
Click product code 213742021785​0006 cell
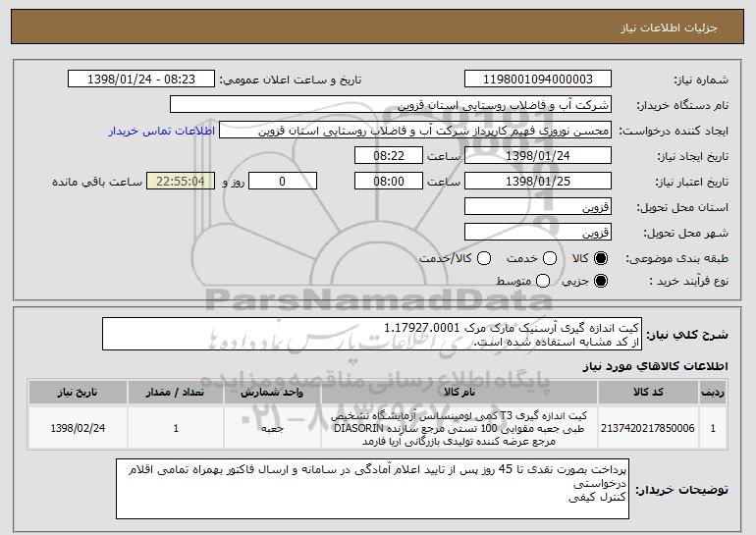(x=648, y=428)
